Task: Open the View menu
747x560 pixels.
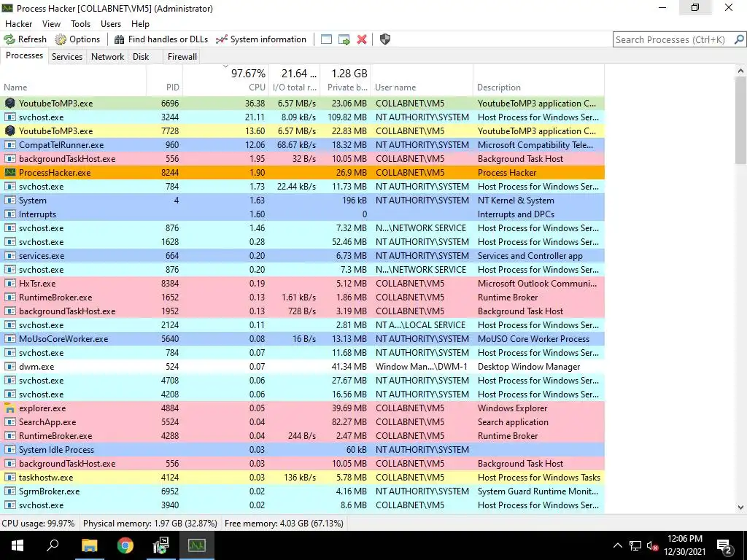Action: pos(52,24)
